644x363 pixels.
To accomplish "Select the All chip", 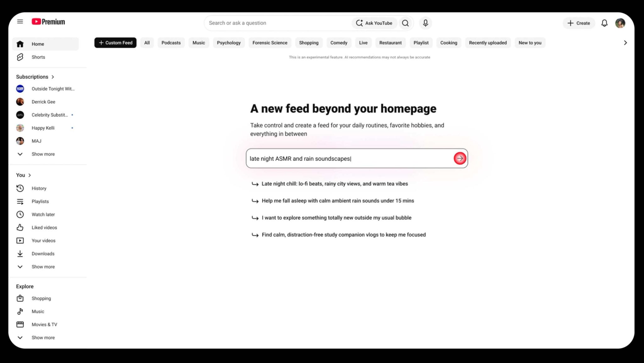I will [x=147, y=43].
